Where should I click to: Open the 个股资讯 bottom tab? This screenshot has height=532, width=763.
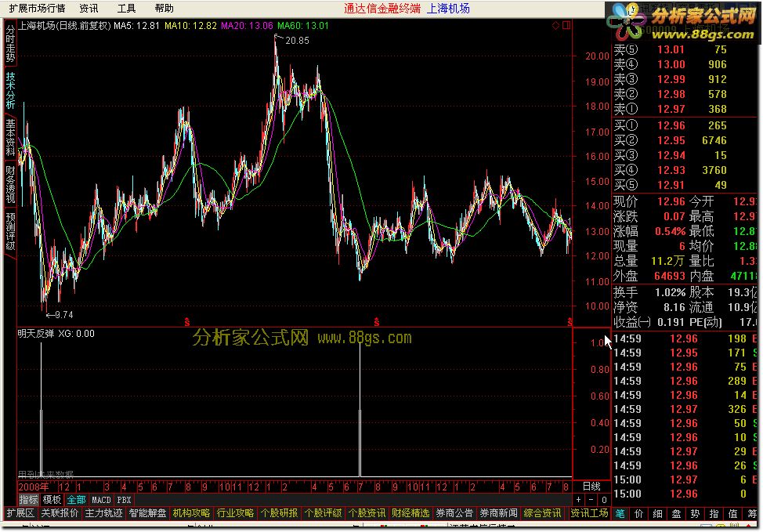pos(367,513)
